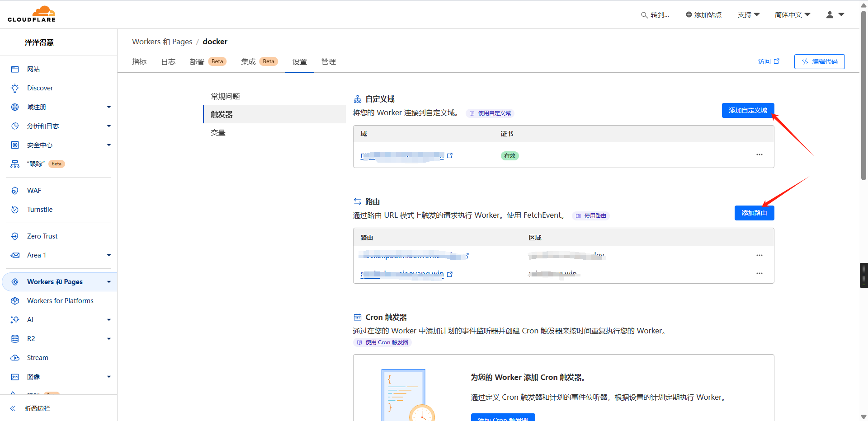Open the custom domain row's three-dot menu
The image size is (868, 421).
click(759, 154)
